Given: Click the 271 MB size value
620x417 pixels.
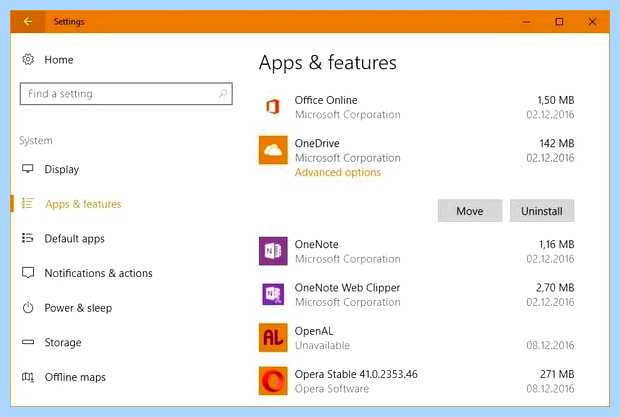Looking at the screenshot, I should tap(557, 374).
